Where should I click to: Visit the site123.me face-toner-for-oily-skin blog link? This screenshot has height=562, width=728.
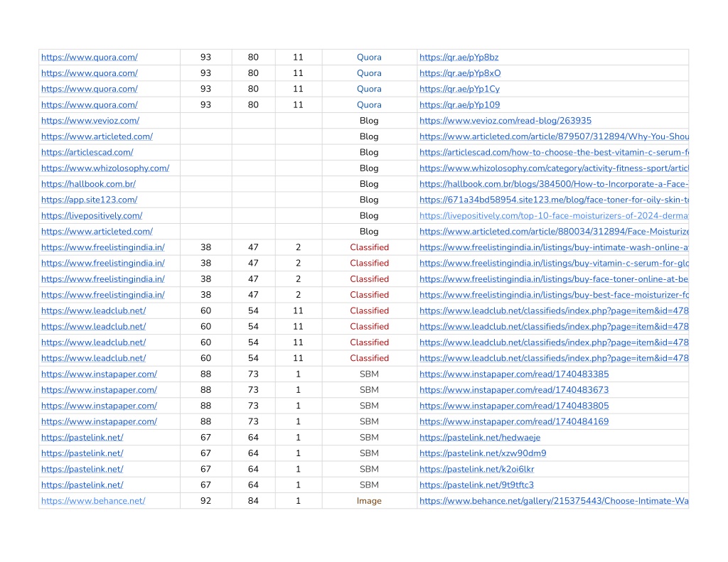coord(554,199)
